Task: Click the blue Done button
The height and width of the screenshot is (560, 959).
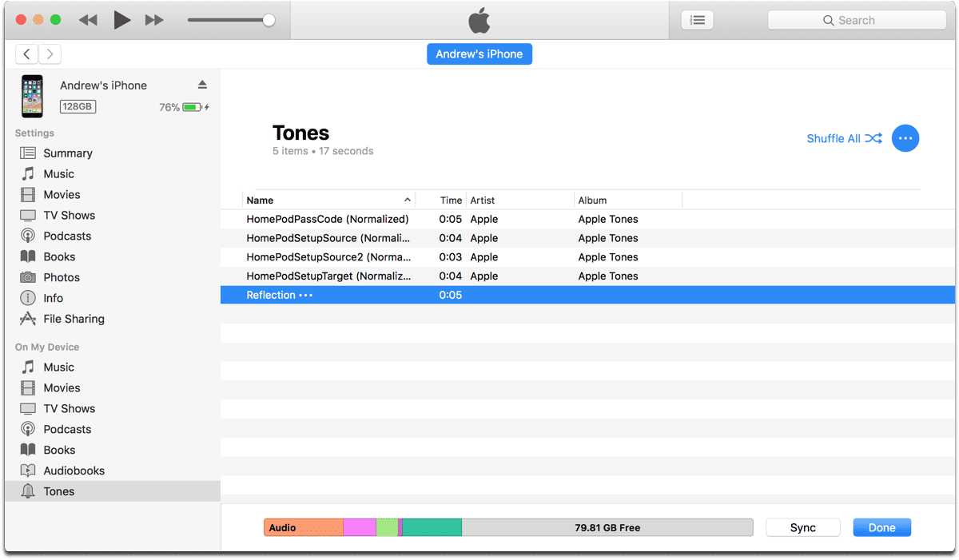Action: (x=881, y=527)
